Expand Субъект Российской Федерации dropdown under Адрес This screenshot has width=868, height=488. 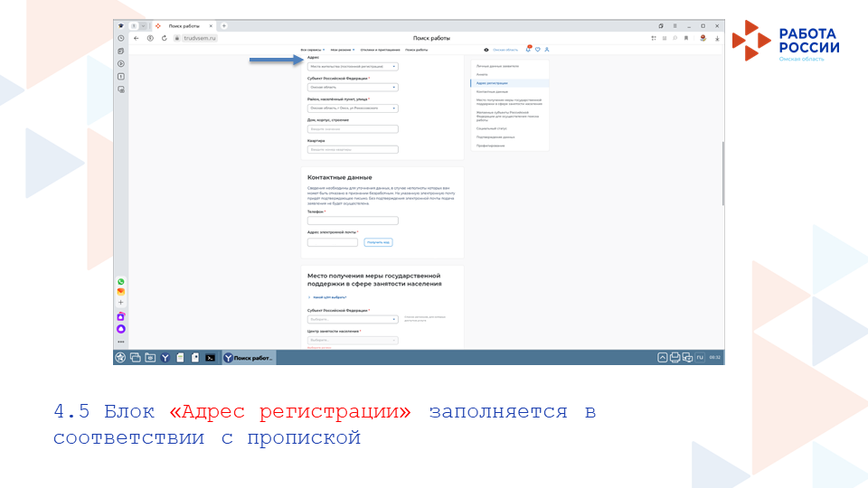click(x=353, y=87)
